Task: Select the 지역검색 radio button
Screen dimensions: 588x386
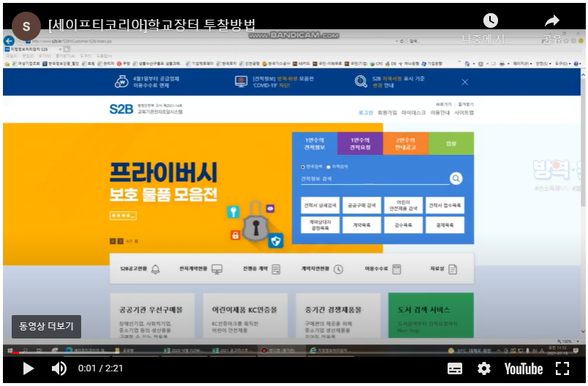Action: [328, 167]
